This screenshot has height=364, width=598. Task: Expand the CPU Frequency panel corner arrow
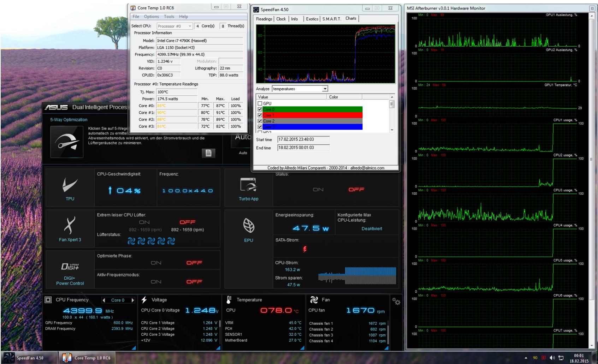(x=134, y=348)
